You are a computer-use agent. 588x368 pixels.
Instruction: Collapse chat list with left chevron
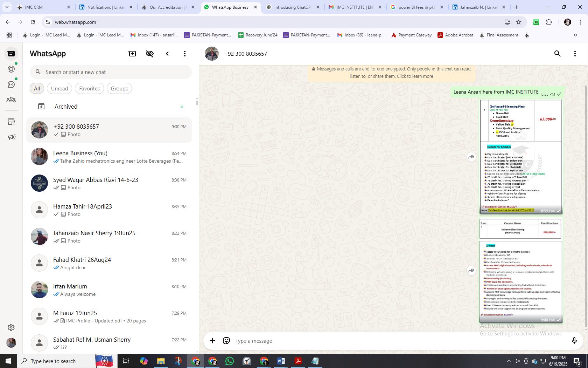point(167,54)
